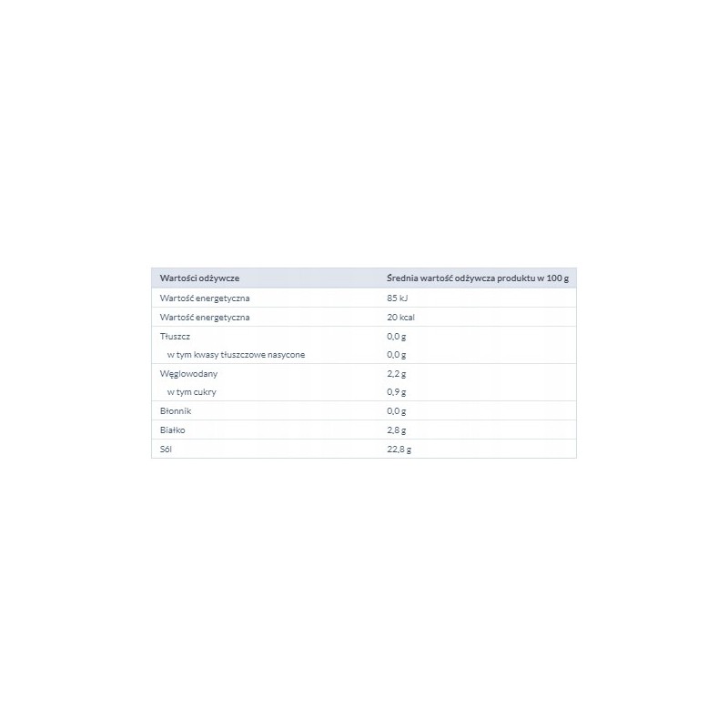Select the '22,8 g' salt value
Screen dimensions: 728x728
pyautogui.click(x=399, y=449)
